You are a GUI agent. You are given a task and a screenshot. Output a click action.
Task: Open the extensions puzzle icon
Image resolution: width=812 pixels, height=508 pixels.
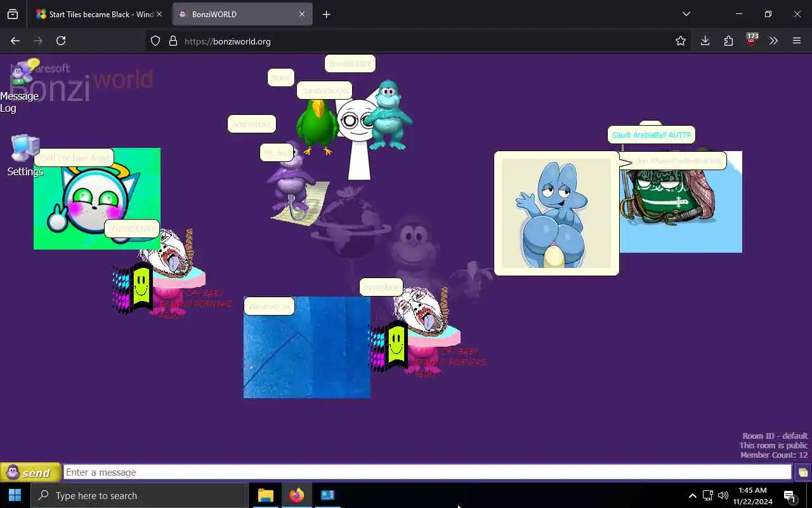coord(728,41)
